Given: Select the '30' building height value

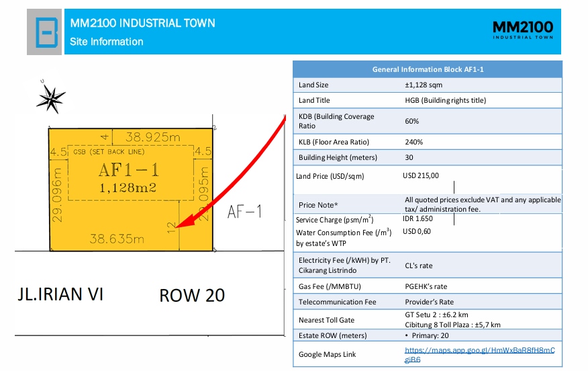Looking at the screenshot, I should (409, 157).
